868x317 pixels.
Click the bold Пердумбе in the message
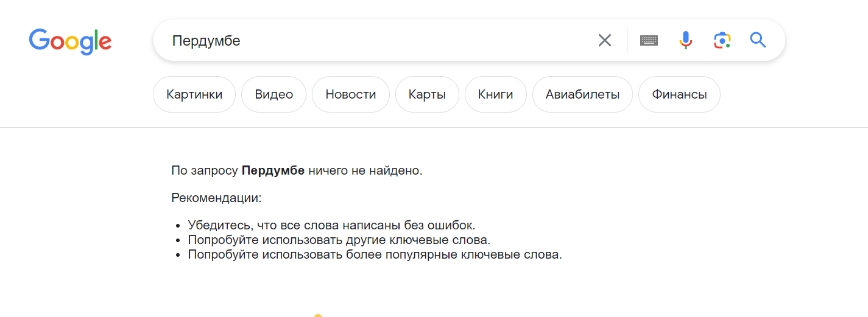[273, 171]
